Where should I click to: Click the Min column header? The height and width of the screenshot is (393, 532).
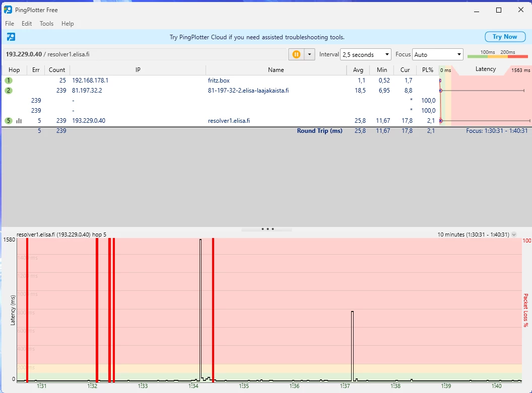tap(382, 70)
